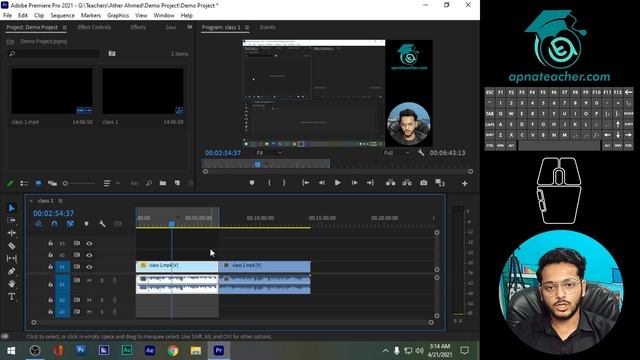Toggle V2 track output eye
This screenshot has width=640, height=360.
[x=89, y=255]
